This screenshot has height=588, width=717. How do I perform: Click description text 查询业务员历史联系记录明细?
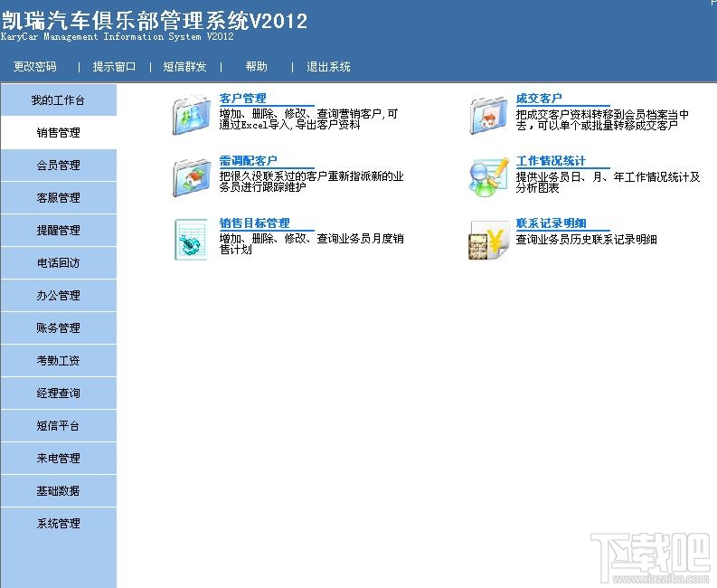586,240
